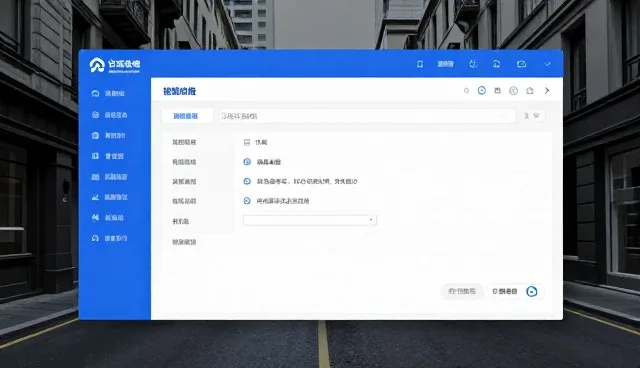Click the home icon in the title row
Screen dimensions: 640x368
530,91
